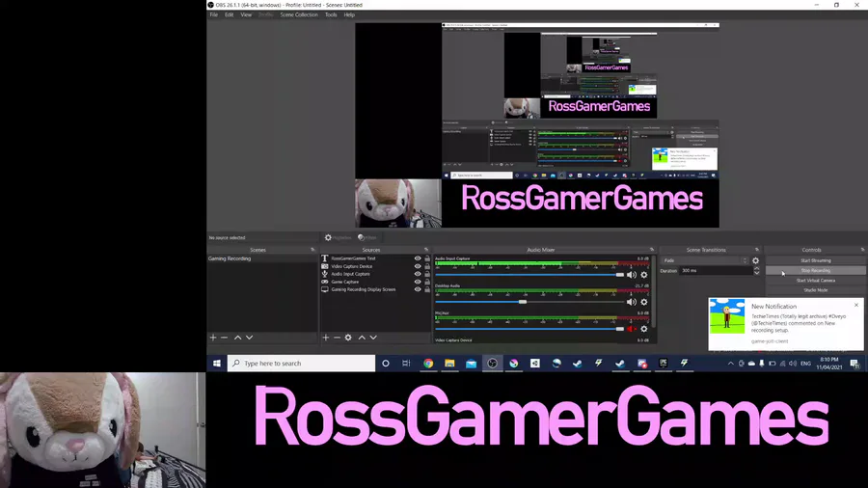Pop out the Controls dock
This screenshot has height=488, width=868.
(x=862, y=250)
